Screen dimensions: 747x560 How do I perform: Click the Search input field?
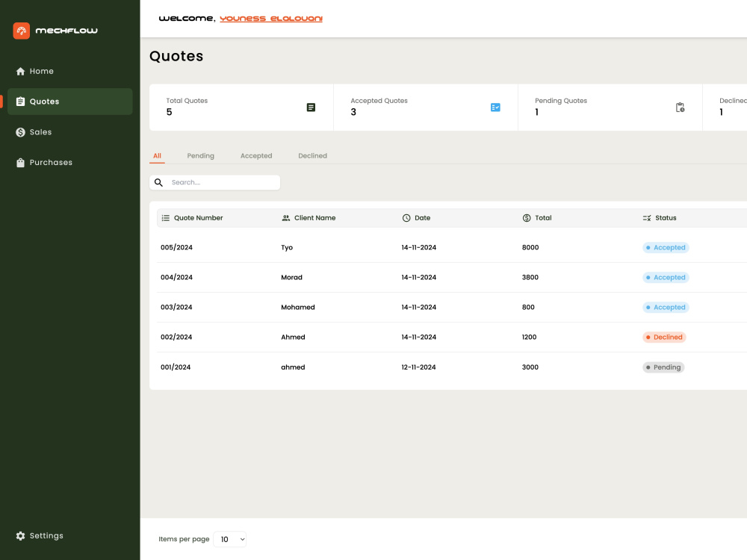pos(215,182)
